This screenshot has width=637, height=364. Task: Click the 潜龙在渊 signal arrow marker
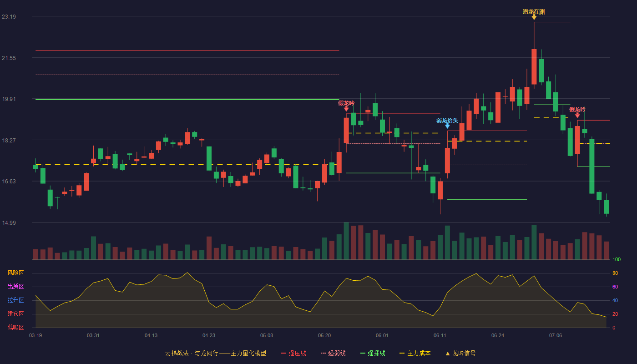point(534,17)
